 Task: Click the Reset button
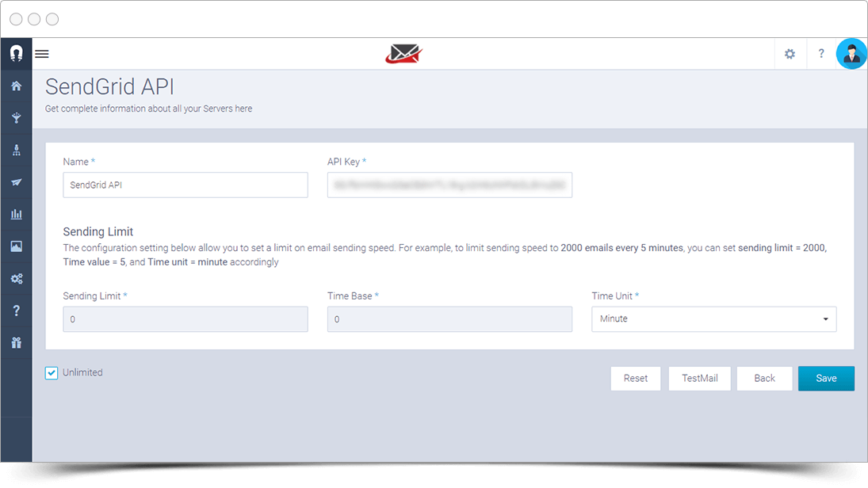click(636, 379)
